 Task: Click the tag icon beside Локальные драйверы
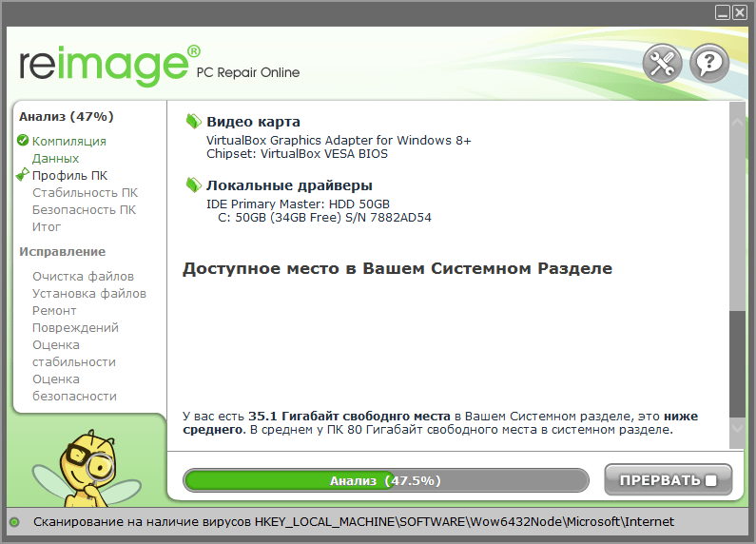tap(193, 185)
